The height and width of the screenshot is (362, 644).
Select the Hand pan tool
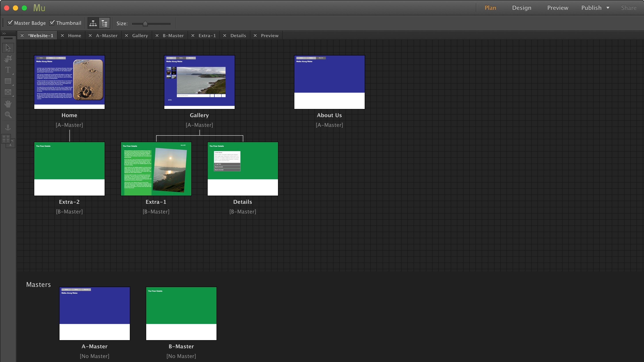click(x=8, y=104)
